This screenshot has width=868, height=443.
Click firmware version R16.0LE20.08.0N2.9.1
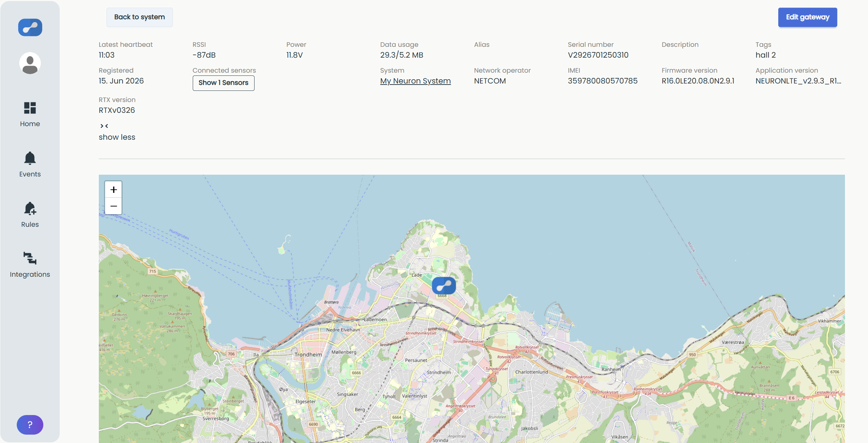(698, 81)
